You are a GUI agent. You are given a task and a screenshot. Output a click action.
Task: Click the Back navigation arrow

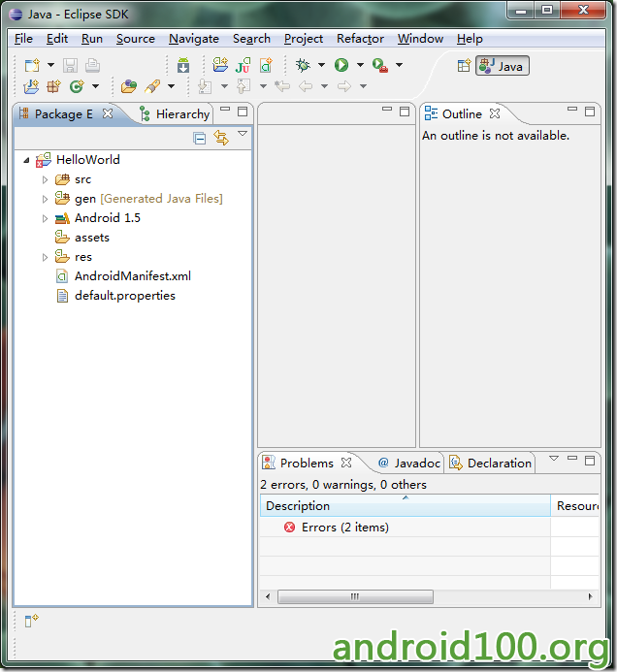(306, 86)
